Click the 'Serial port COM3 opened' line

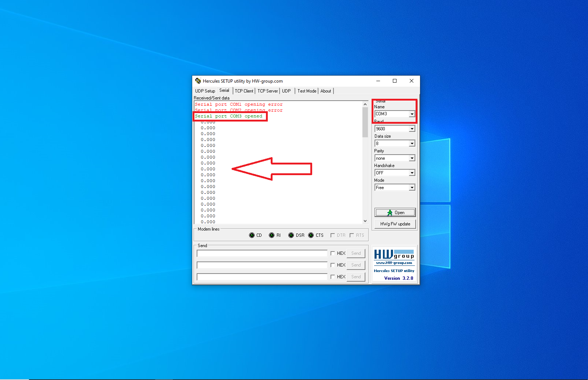pos(229,116)
